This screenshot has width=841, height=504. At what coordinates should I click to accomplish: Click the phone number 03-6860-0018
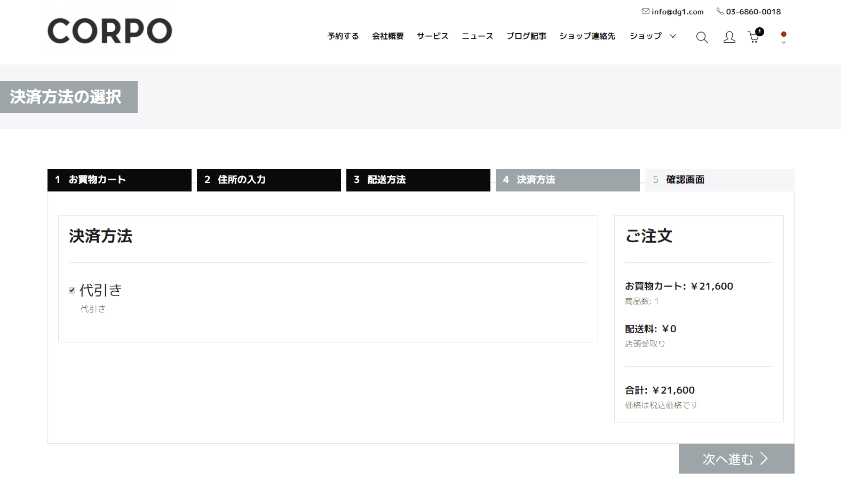(x=753, y=12)
